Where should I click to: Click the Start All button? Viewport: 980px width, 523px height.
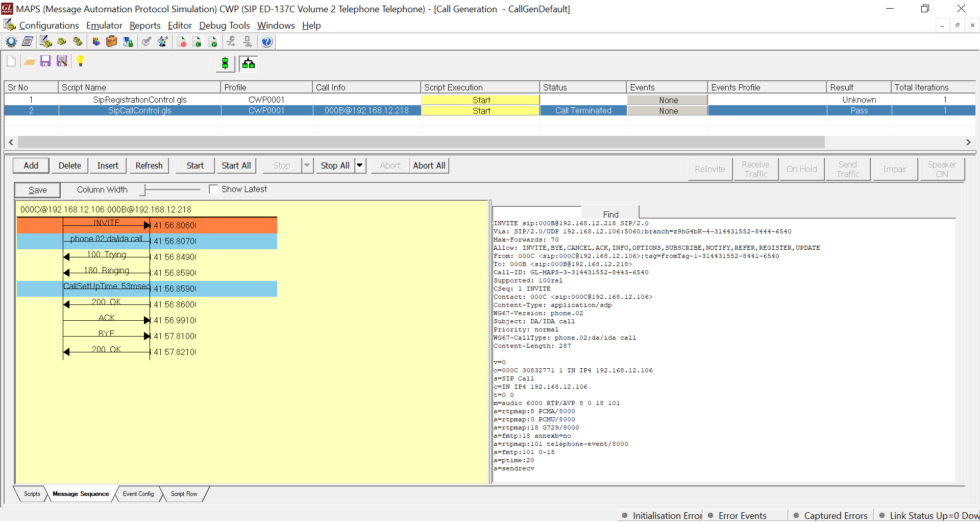click(236, 165)
